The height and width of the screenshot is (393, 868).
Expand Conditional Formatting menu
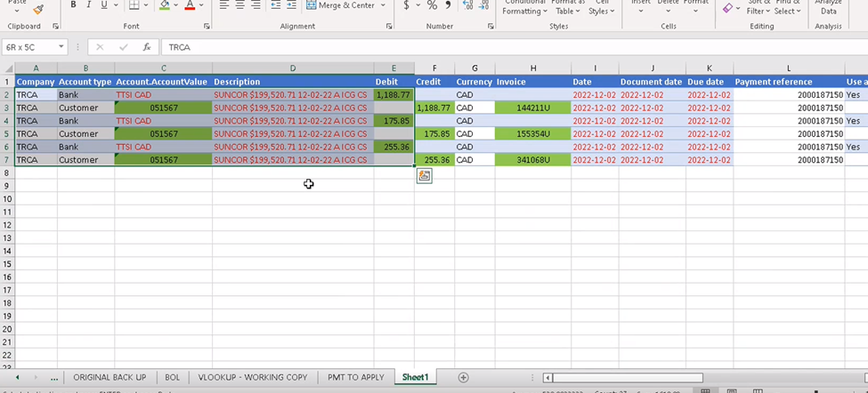[524, 7]
